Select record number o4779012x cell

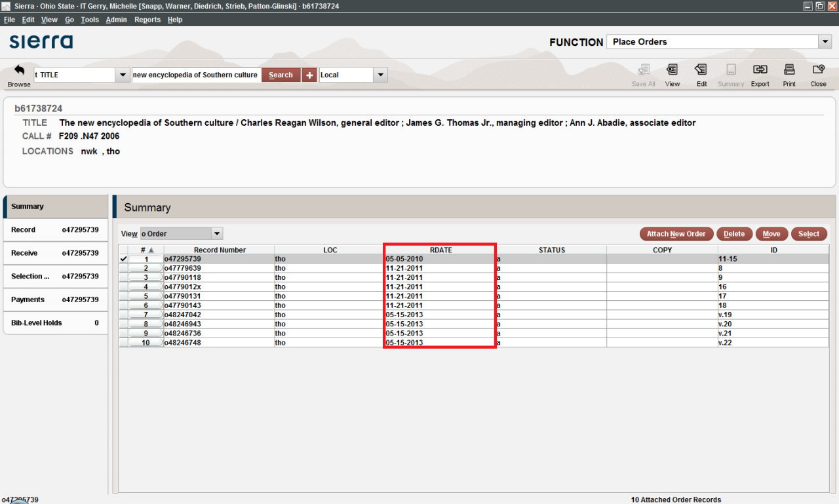click(220, 286)
